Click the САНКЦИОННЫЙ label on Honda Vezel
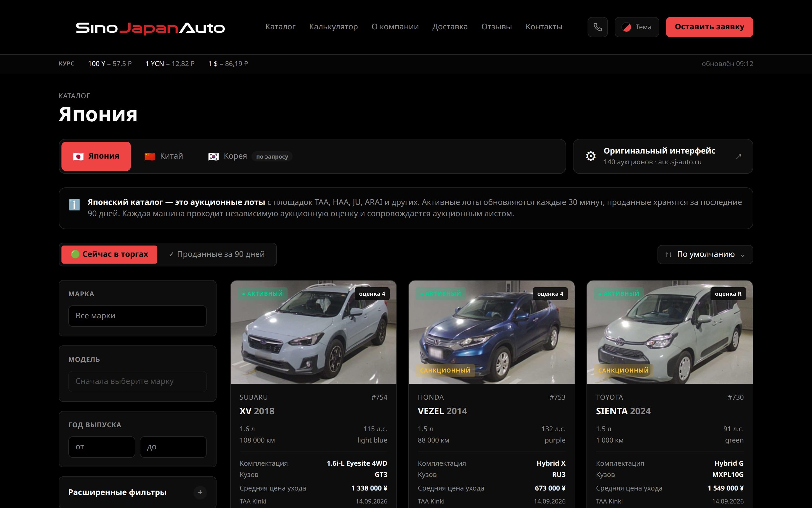The width and height of the screenshot is (812, 508). [x=445, y=370]
